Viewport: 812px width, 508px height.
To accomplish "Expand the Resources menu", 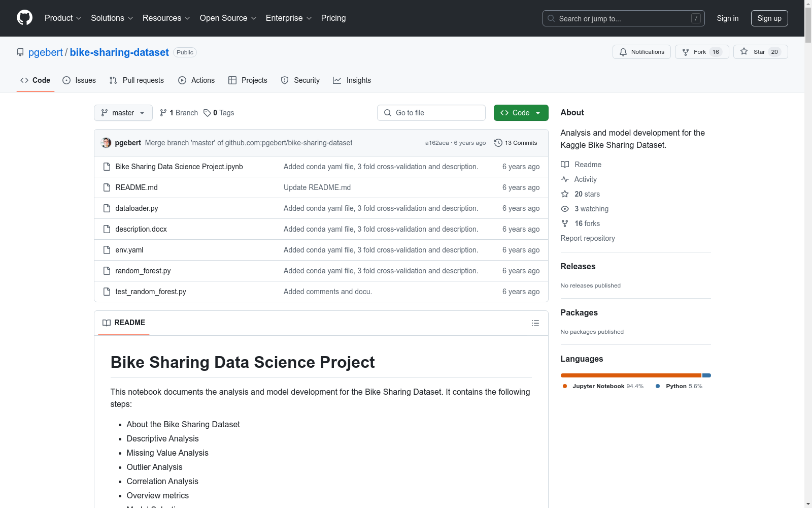I will (x=166, y=18).
